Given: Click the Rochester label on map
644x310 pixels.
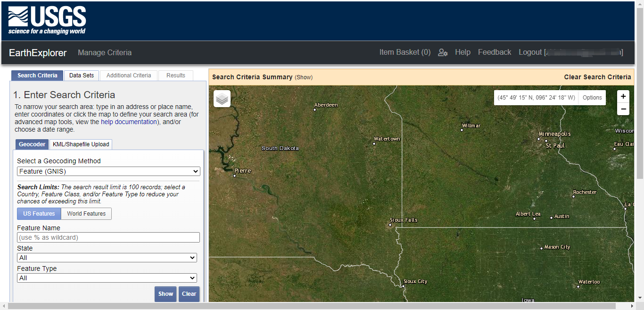Looking at the screenshot, I should pos(585,193).
